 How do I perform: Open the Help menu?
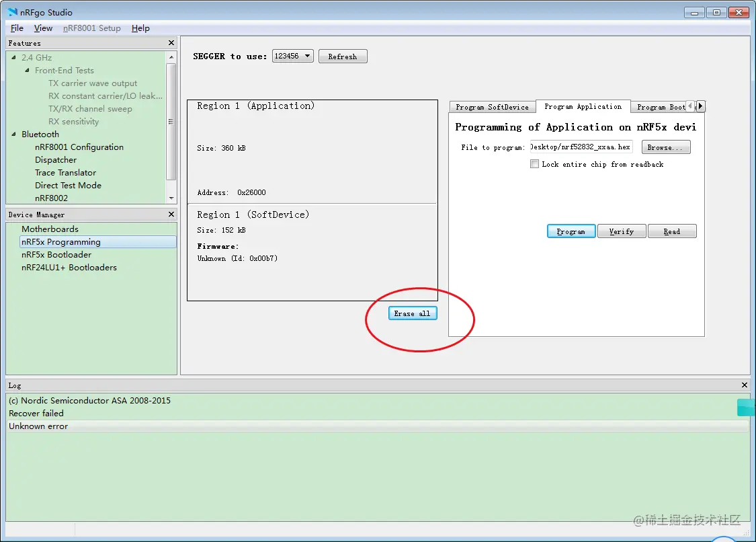(140, 28)
